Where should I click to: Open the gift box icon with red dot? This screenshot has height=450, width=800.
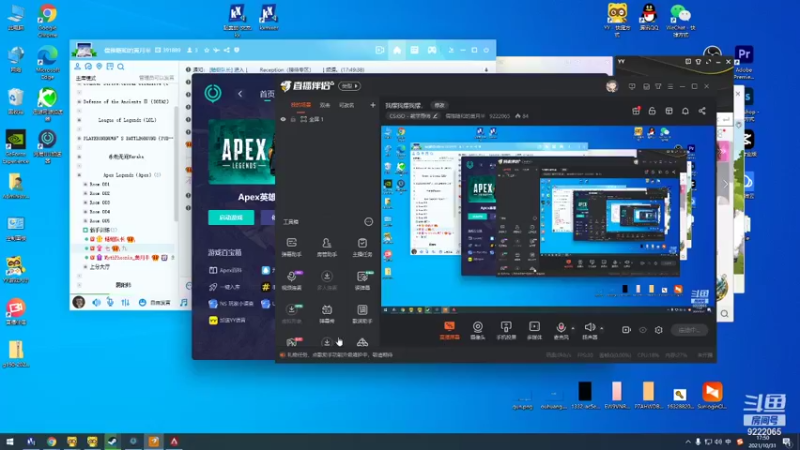(636, 111)
